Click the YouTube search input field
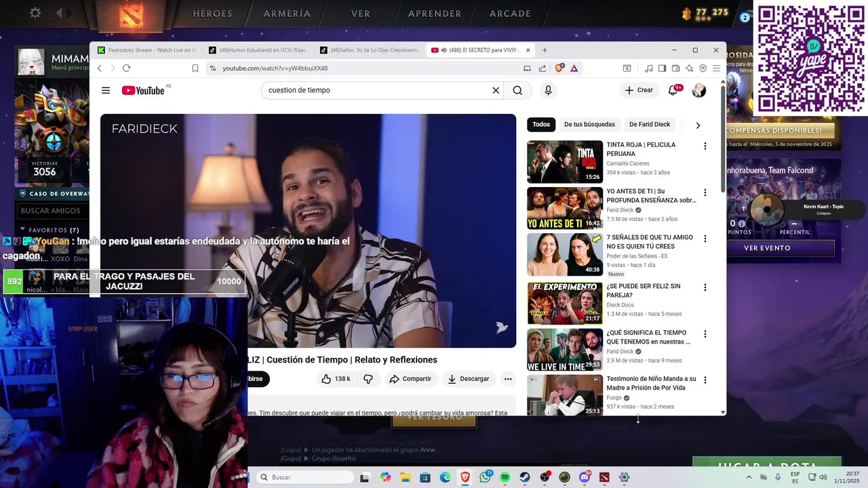868x488 pixels. [x=376, y=90]
